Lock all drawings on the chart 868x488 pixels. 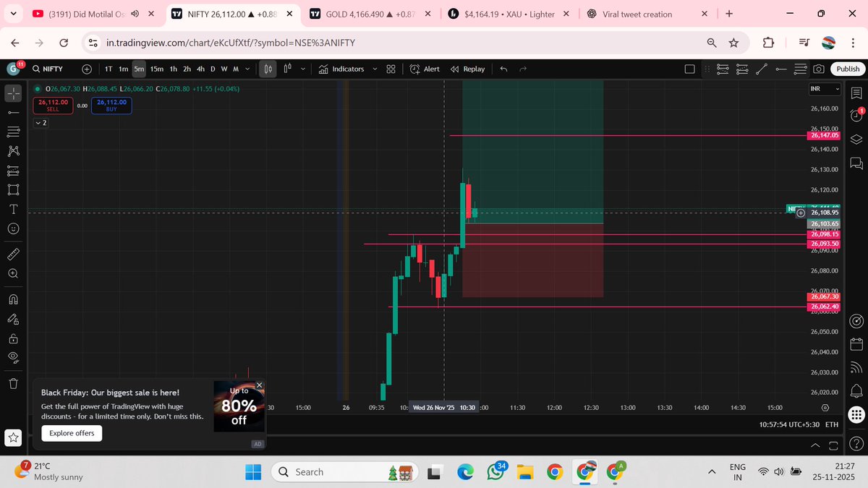(x=13, y=338)
